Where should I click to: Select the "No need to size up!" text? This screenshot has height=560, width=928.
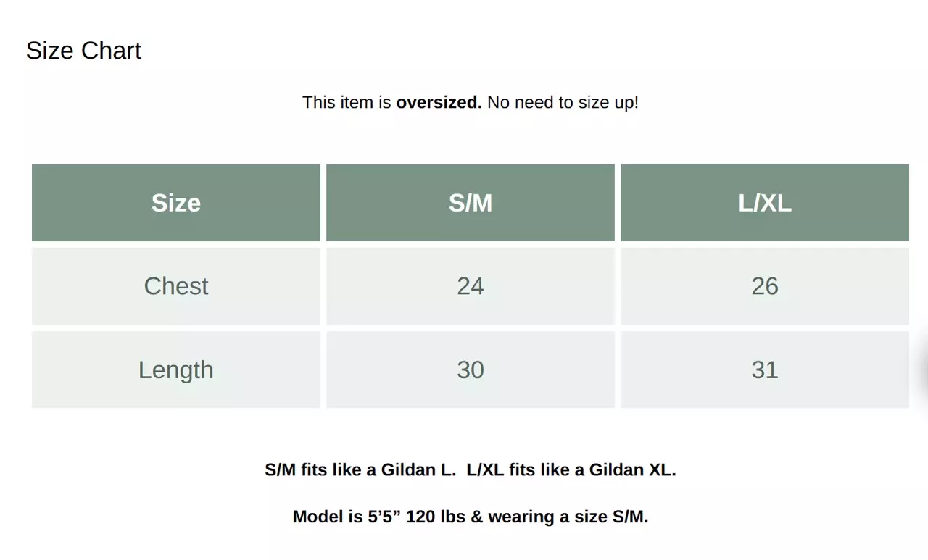tap(563, 102)
